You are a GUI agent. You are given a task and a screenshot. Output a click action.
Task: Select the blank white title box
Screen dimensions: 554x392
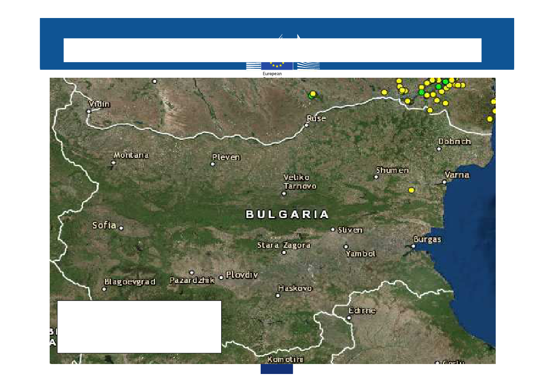click(272, 50)
